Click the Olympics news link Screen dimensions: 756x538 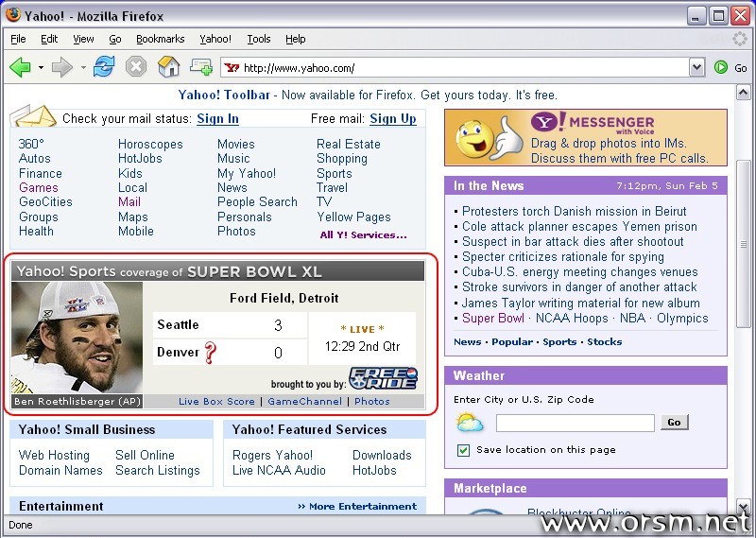click(682, 319)
